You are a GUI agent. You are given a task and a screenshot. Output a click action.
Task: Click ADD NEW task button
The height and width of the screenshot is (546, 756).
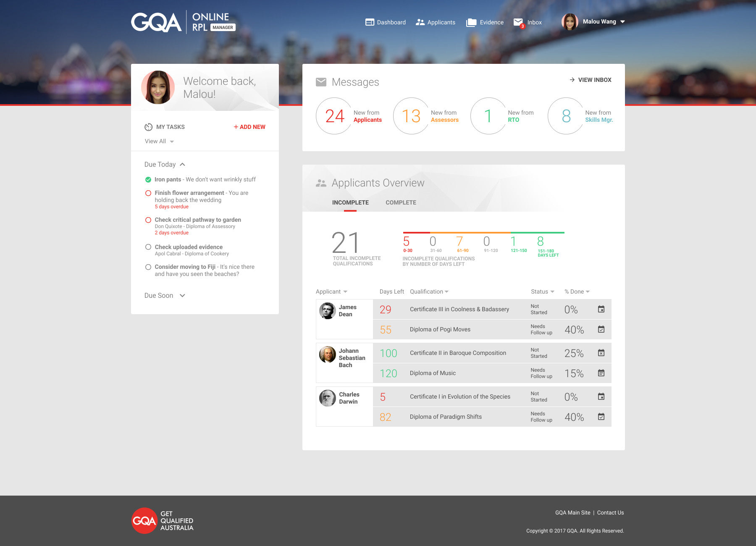pyautogui.click(x=249, y=127)
